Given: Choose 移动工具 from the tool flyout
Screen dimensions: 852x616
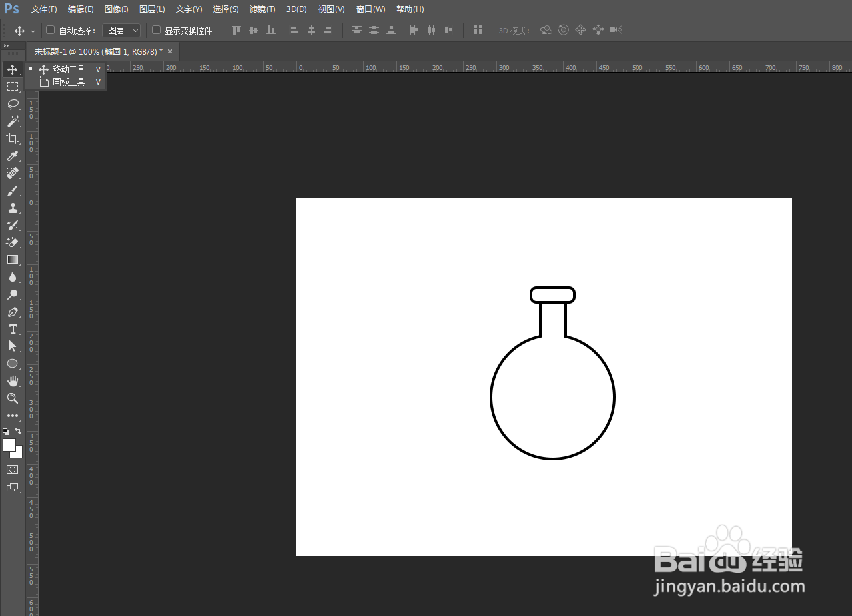Looking at the screenshot, I should pyautogui.click(x=67, y=69).
